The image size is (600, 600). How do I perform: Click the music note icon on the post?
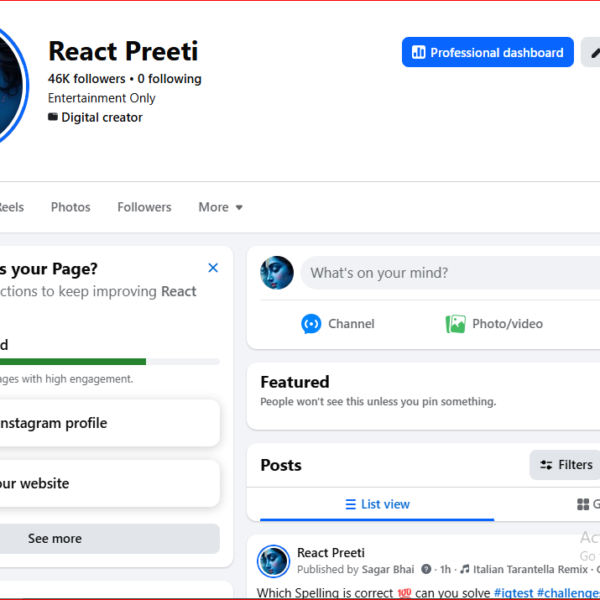[x=465, y=569]
